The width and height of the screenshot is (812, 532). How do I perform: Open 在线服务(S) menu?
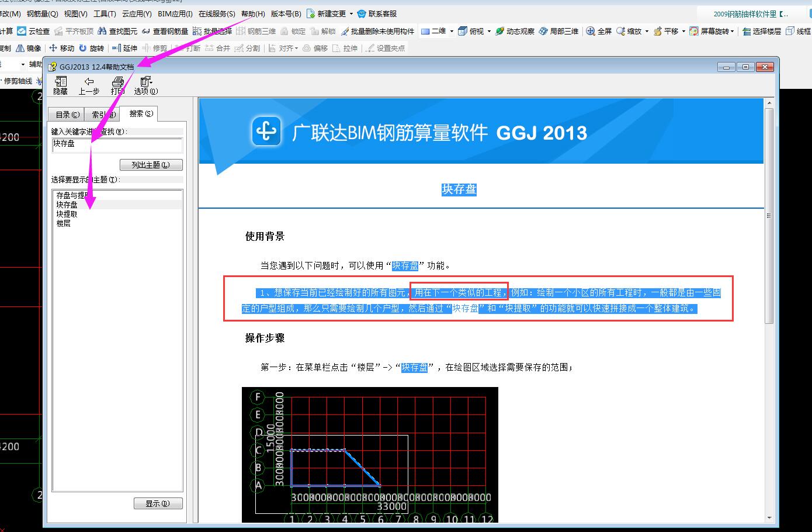click(217, 13)
